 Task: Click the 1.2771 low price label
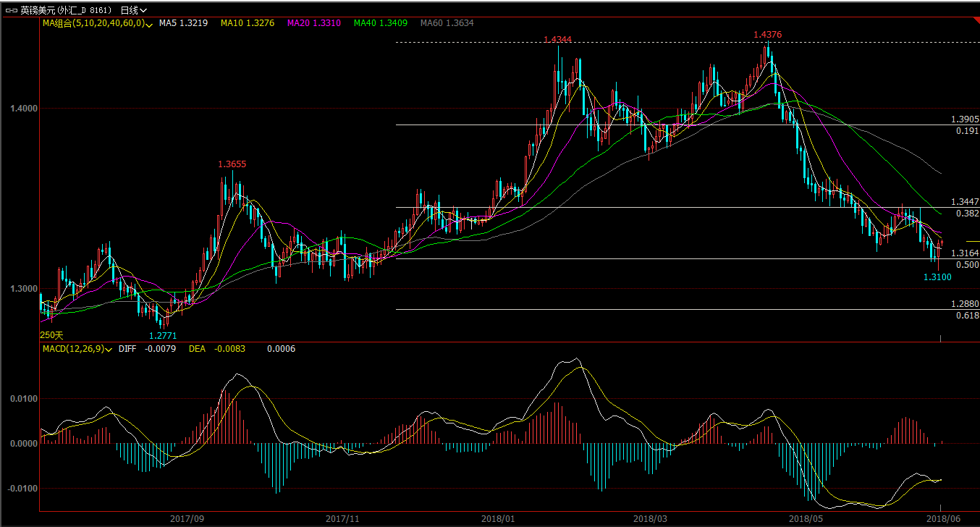pos(163,335)
